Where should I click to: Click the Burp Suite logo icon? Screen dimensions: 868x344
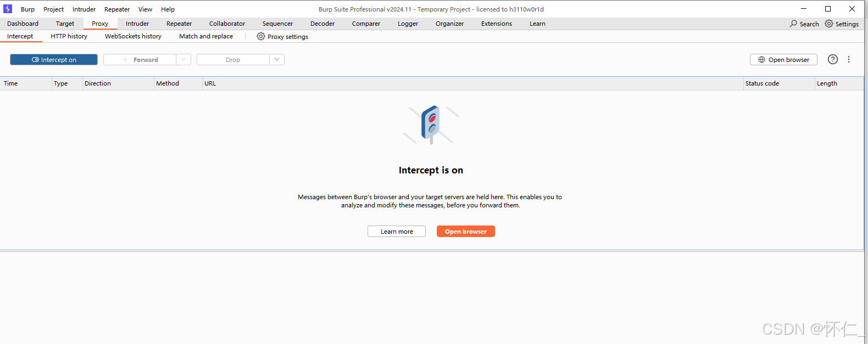(x=8, y=9)
